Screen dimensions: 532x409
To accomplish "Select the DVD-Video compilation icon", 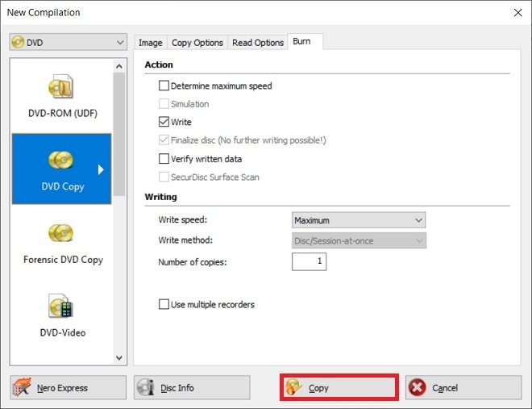I will (x=60, y=306).
